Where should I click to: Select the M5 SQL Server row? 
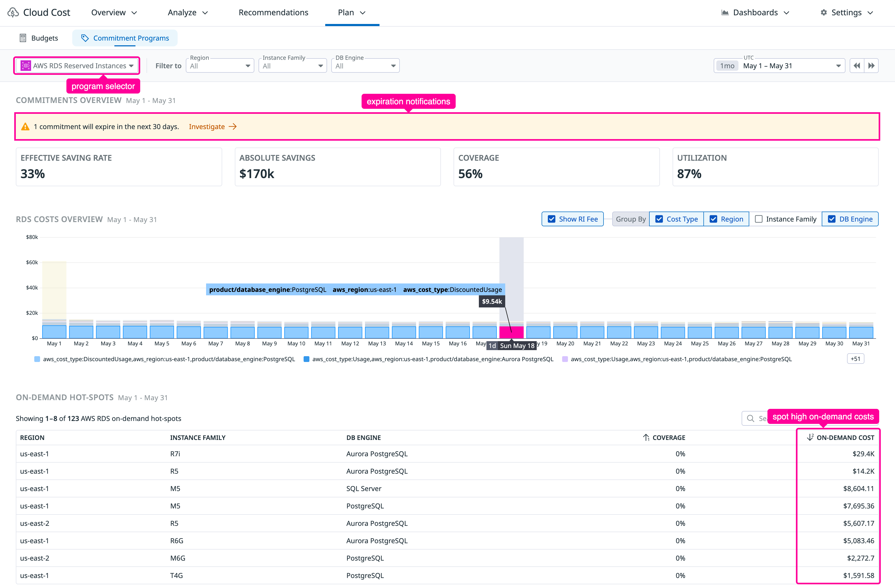[447, 489]
